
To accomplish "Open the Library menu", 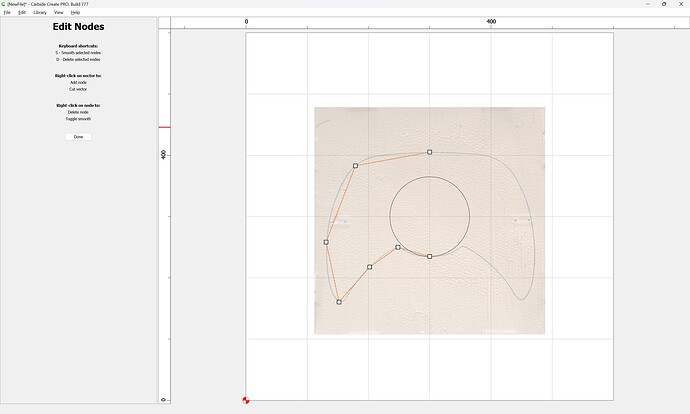I will pos(40,12).
